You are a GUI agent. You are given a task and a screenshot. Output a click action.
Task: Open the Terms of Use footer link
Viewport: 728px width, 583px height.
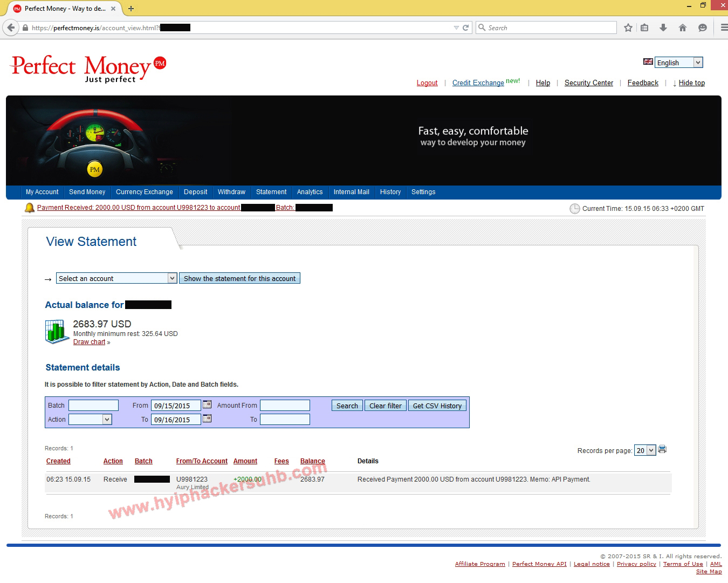pos(683,564)
